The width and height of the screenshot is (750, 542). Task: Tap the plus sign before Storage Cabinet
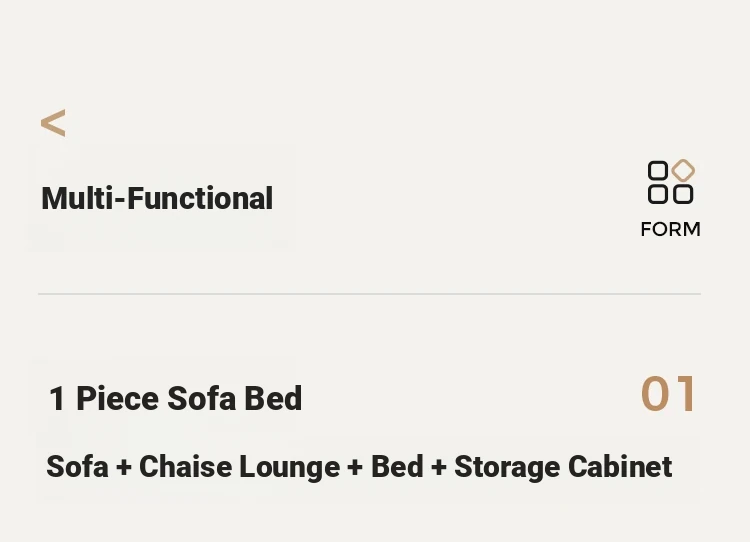click(x=439, y=467)
